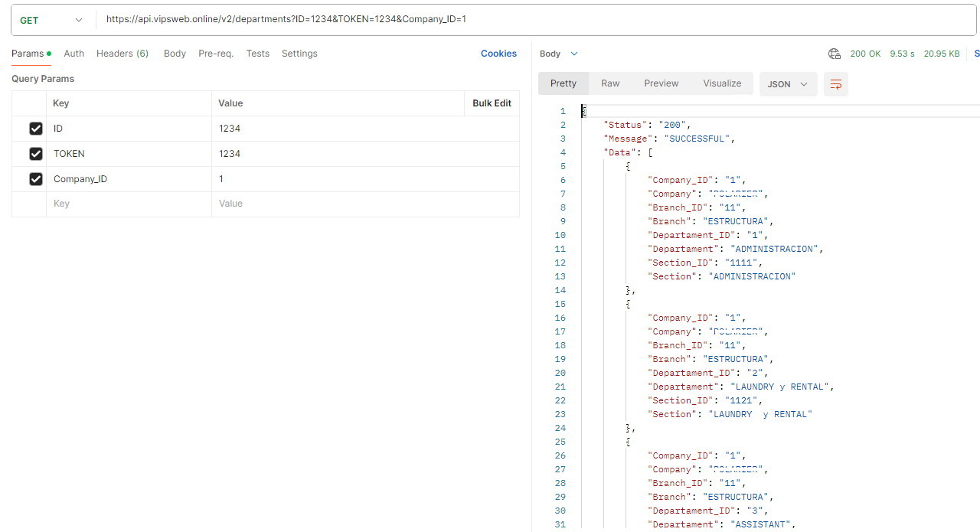
Task: Open the Pre-req. tab
Action: pyautogui.click(x=216, y=54)
